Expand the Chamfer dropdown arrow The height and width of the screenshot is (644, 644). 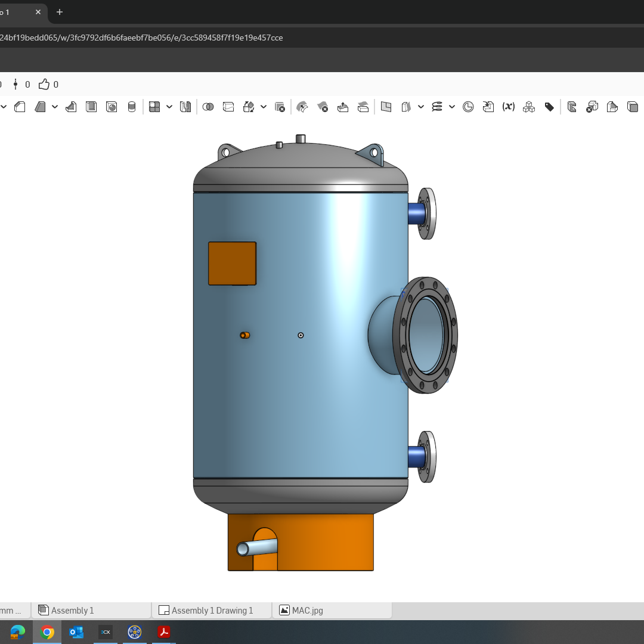click(x=54, y=107)
